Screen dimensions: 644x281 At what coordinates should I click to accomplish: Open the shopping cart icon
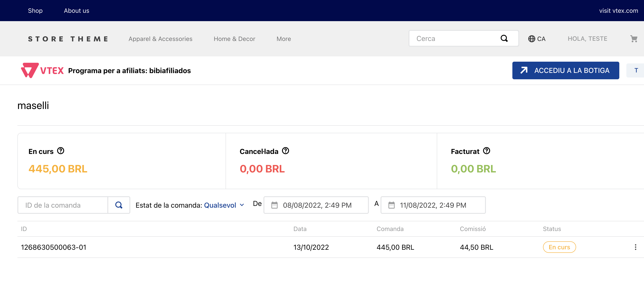[x=633, y=39]
